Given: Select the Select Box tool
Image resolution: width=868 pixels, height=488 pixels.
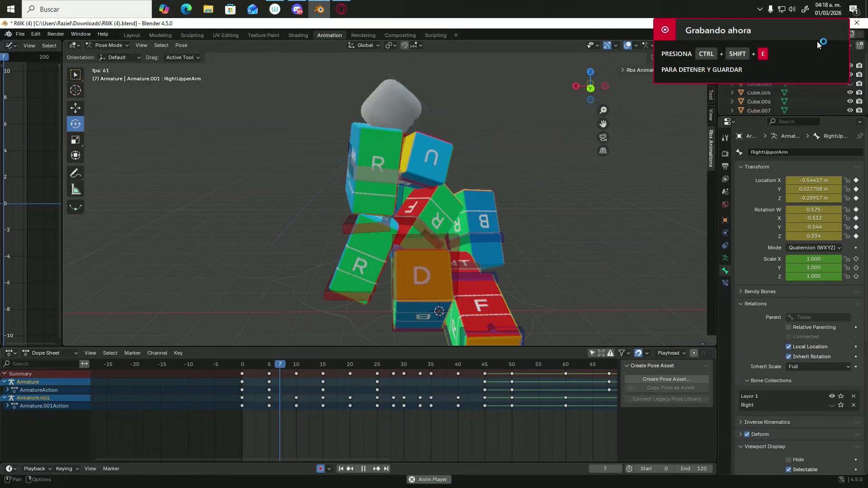Looking at the screenshot, I should (x=75, y=75).
